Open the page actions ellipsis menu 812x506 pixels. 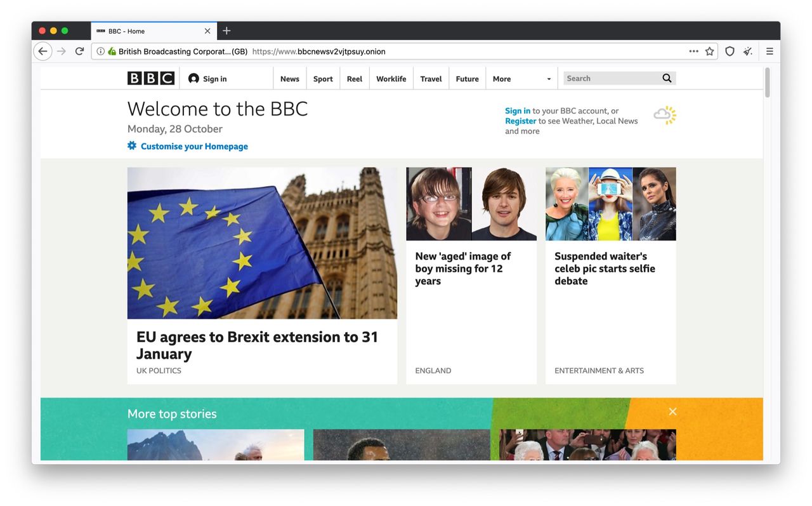pos(694,51)
